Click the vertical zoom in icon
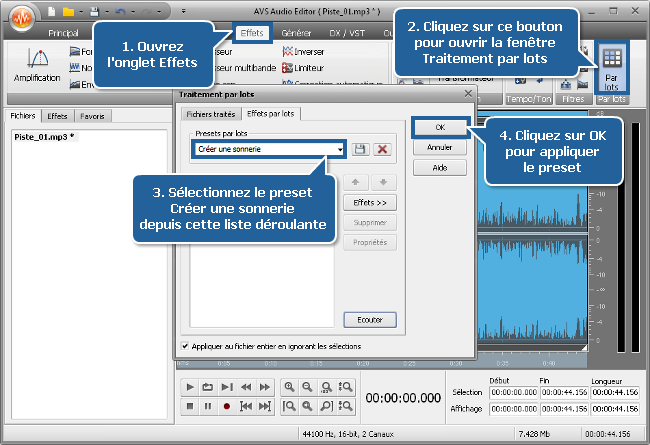This screenshot has height=445, width=650. click(345, 387)
